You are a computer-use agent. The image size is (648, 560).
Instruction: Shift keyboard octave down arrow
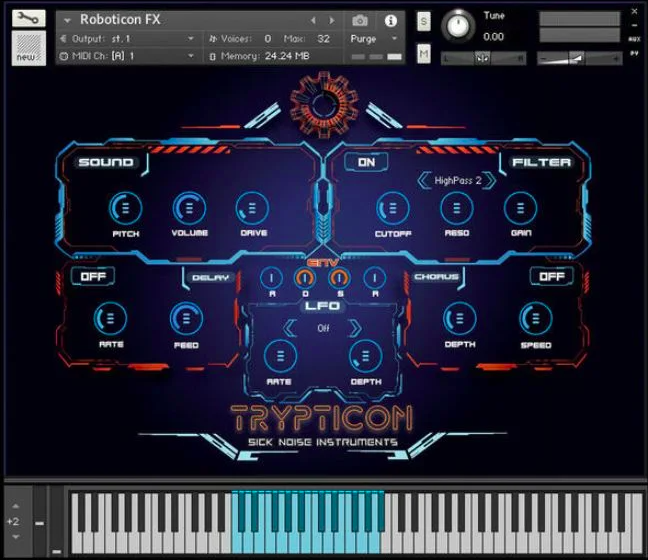click(16, 537)
